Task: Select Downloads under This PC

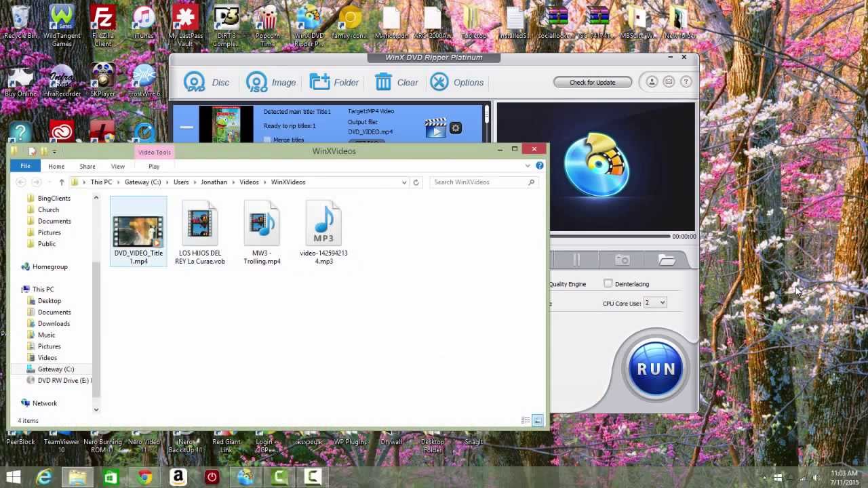Action: (x=54, y=323)
